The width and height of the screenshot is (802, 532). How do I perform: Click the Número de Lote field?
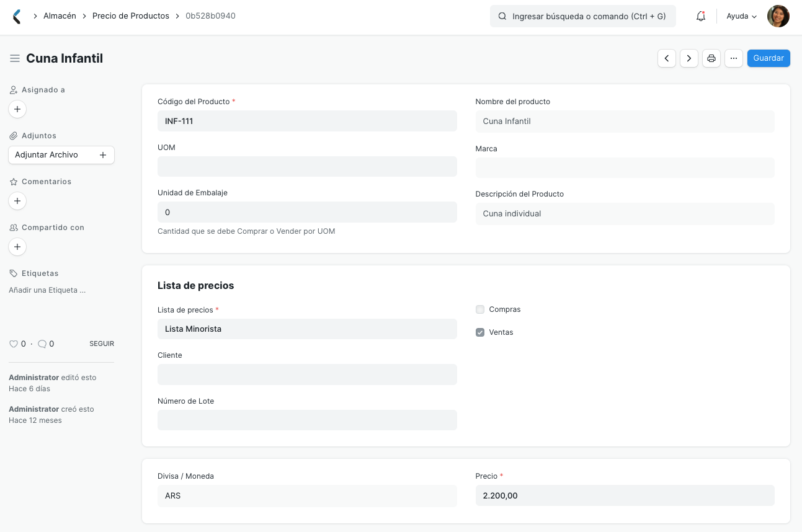pyautogui.click(x=307, y=420)
